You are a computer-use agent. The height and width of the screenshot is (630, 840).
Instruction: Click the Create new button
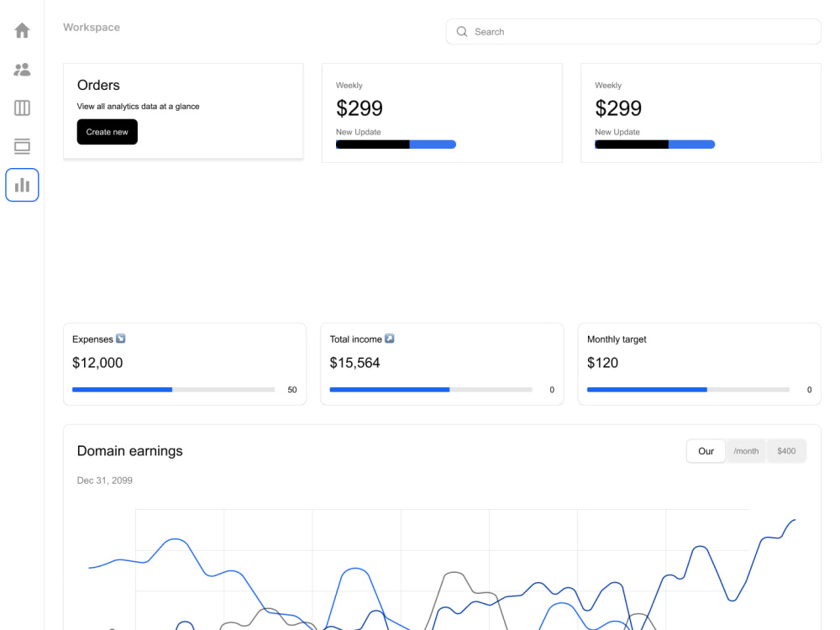(x=108, y=132)
